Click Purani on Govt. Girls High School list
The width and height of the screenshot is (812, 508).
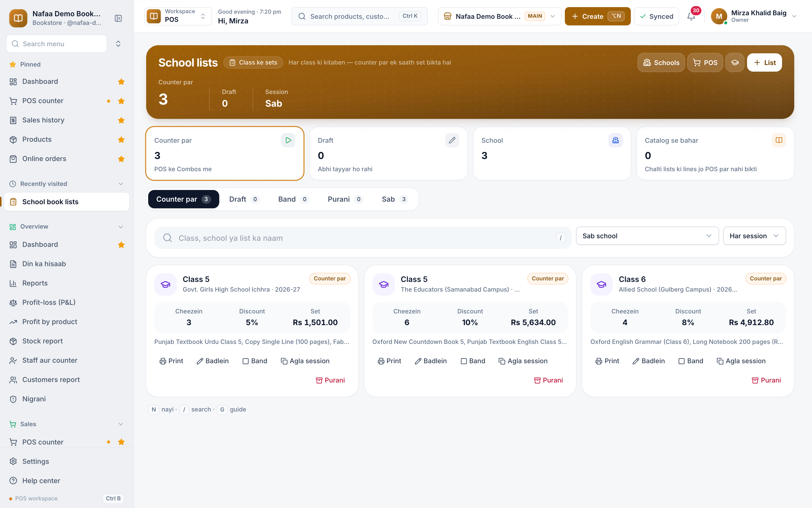click(330, 380)
